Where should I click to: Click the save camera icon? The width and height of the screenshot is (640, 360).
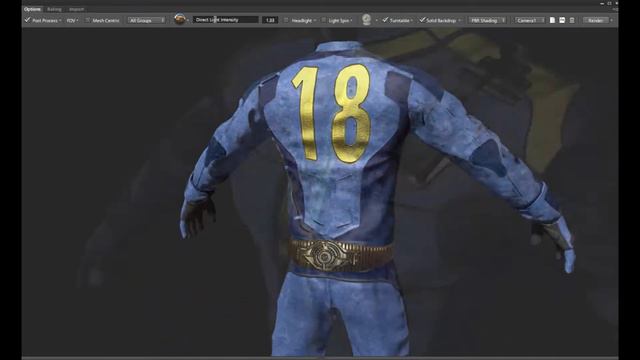(562, 20)
